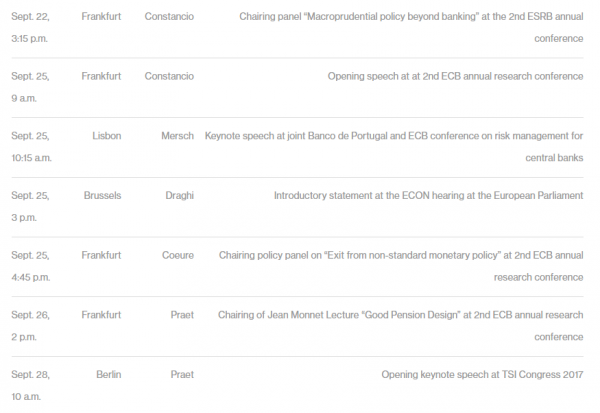Select the 'Introductory statement at the ECON hearing' text
This screenshot has width=600, height=413.
coord(429,196)
